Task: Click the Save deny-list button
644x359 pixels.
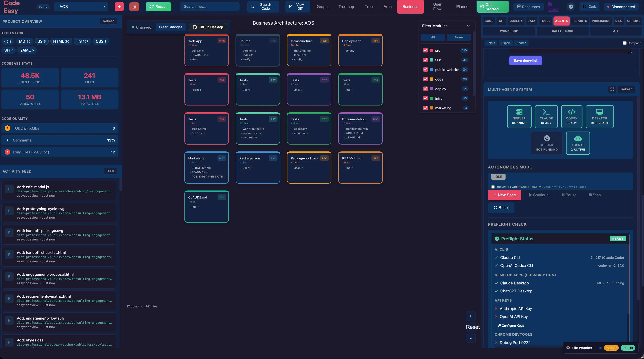Action: (525, 60)
